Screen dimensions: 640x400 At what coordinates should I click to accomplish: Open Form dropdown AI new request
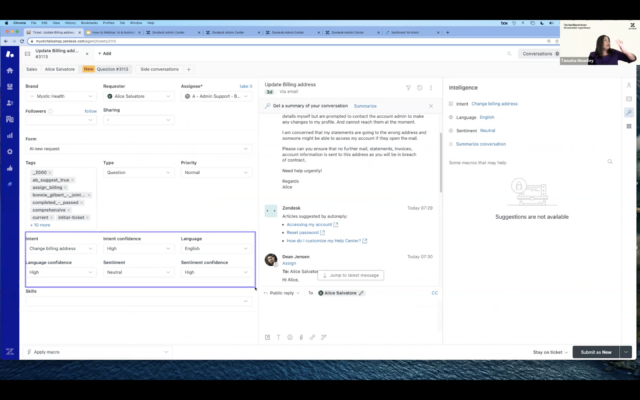pos(139,149)
